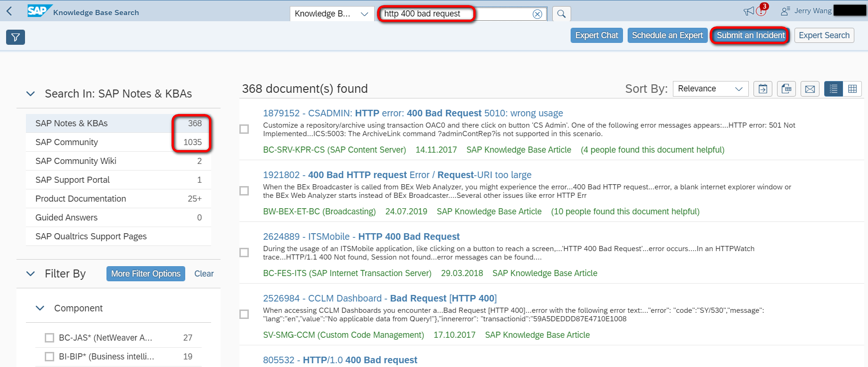Click the export results icon next to Sort By
This screenshot has height=367, width=868.
click(763, 89)
